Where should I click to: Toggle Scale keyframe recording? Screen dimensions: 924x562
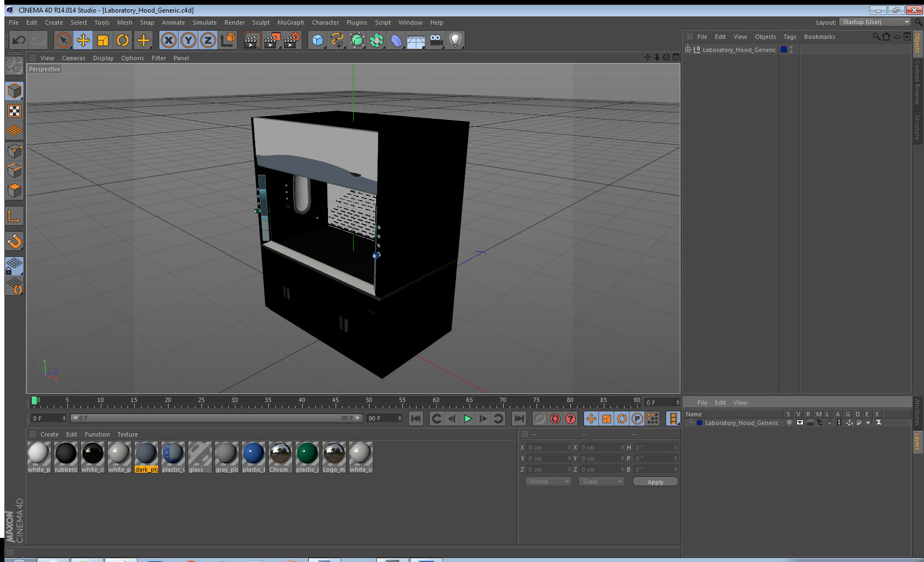[x=607, y=418]
